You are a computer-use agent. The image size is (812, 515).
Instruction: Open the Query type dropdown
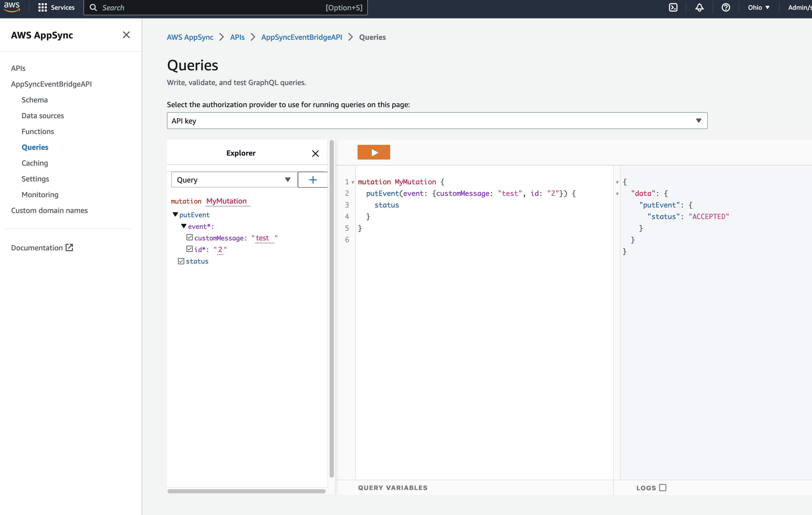tap(234, 180)
